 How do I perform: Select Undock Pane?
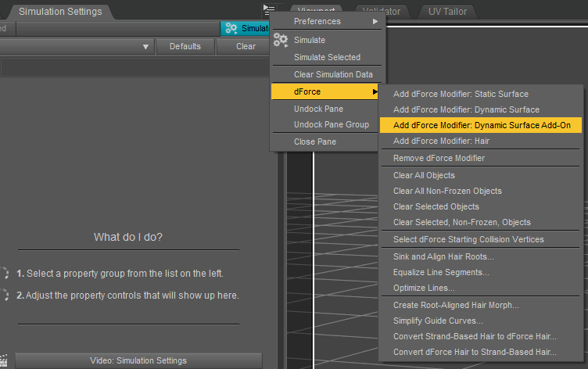point(324,109)
